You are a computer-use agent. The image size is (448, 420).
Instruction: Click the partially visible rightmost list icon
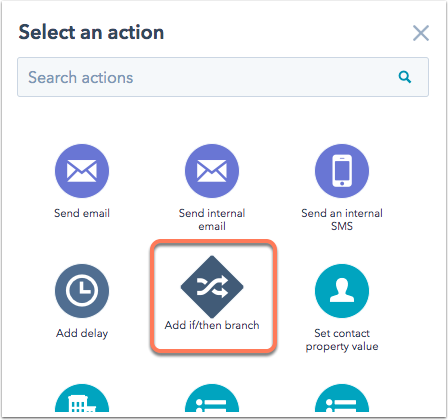pos(342,399)
